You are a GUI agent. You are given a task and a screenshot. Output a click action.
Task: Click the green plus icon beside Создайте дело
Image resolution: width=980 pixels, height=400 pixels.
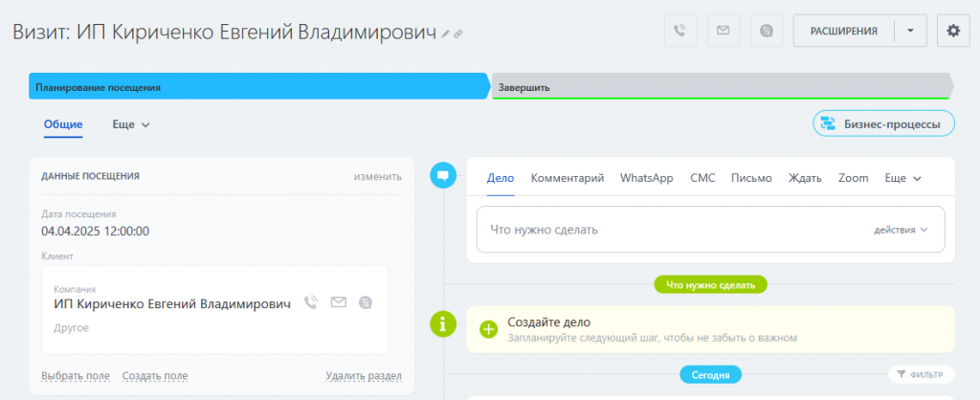(489, 329)
